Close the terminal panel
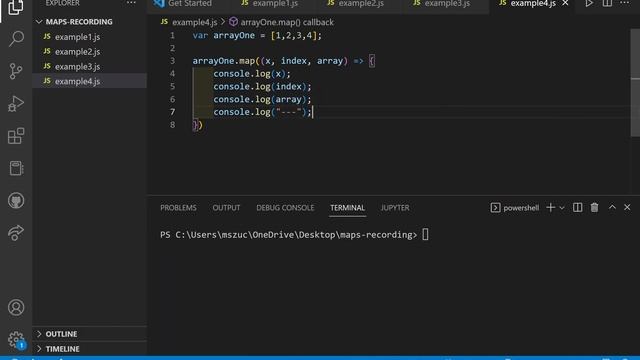The width and height of the screenshot is (640, 360). (x=627, y=207)
